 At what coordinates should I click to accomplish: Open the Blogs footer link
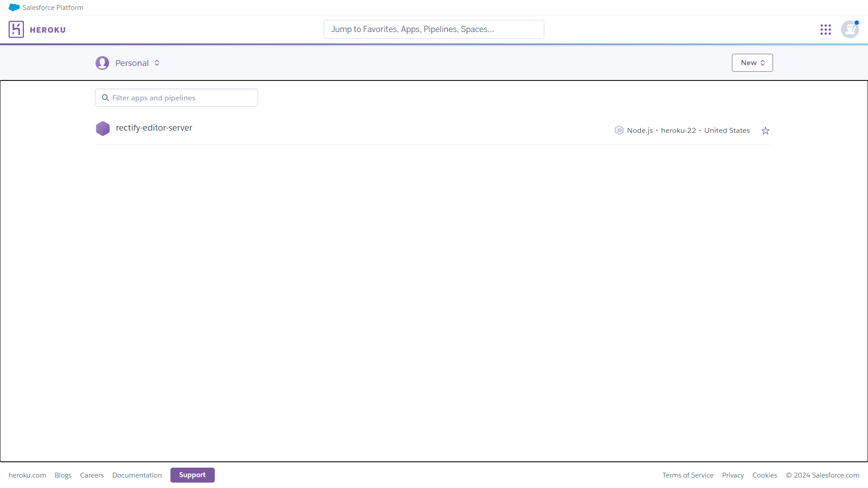coord(63,475)
